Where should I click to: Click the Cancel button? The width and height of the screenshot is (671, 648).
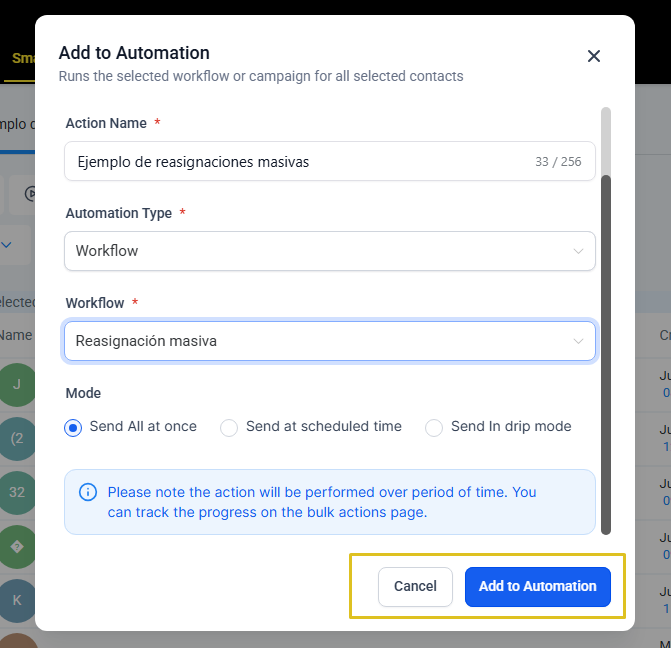(x=415, y=586)
